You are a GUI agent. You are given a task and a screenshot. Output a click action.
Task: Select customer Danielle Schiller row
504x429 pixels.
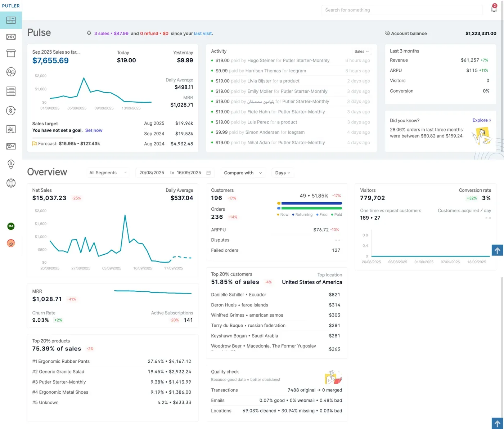click(276, 295)
